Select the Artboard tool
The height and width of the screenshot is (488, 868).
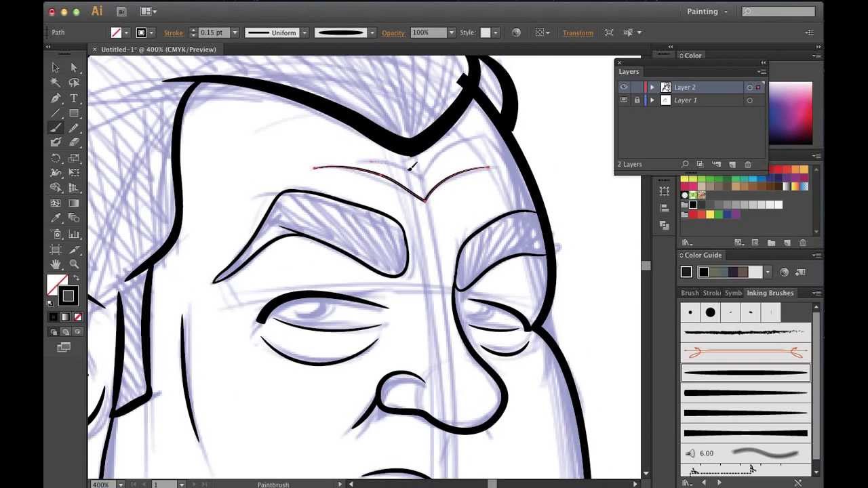56,249
